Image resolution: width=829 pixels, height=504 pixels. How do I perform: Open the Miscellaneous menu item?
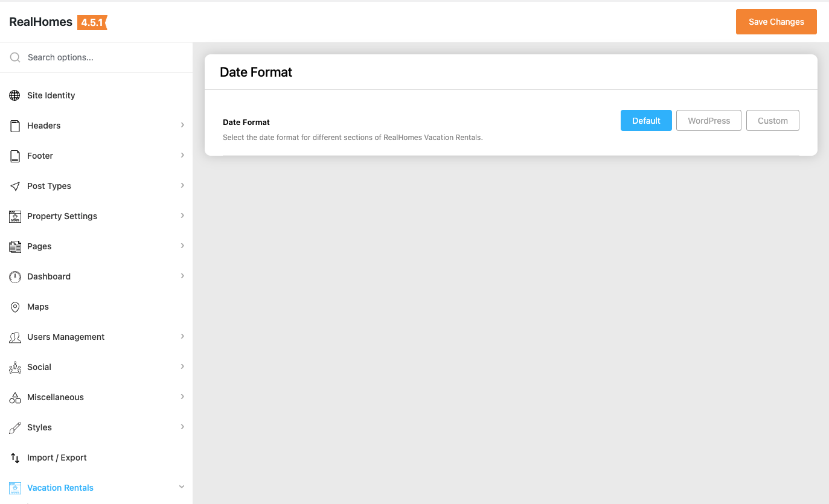56,397
